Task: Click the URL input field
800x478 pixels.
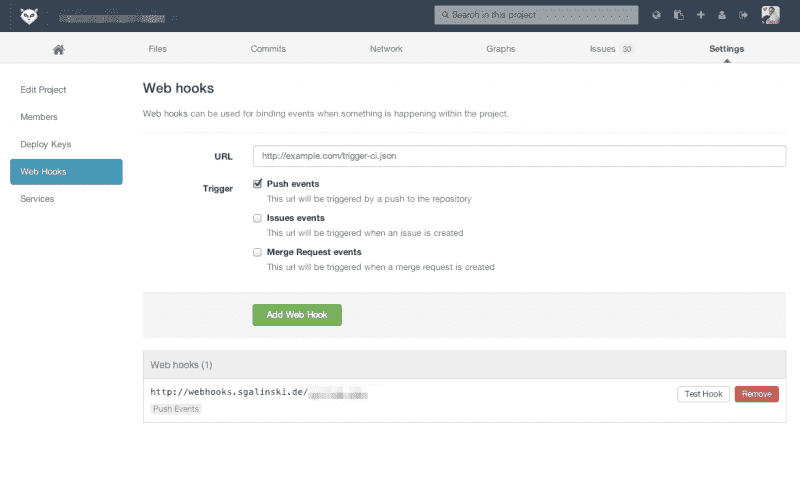Action: coord(519,156)
